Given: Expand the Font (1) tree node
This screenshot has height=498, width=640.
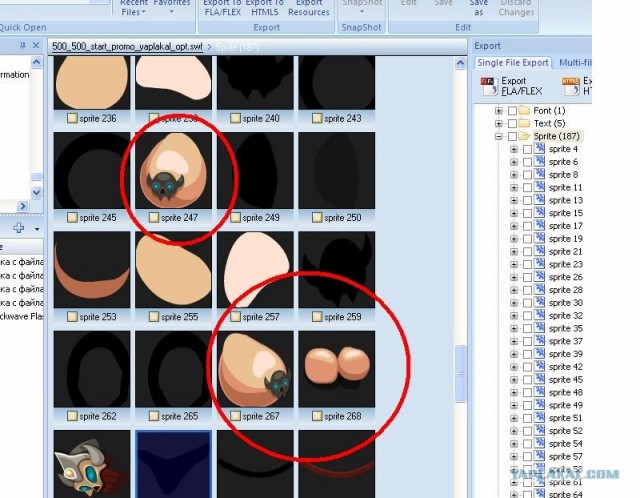Looking at the screenshot, I should (x=499, y=111).
